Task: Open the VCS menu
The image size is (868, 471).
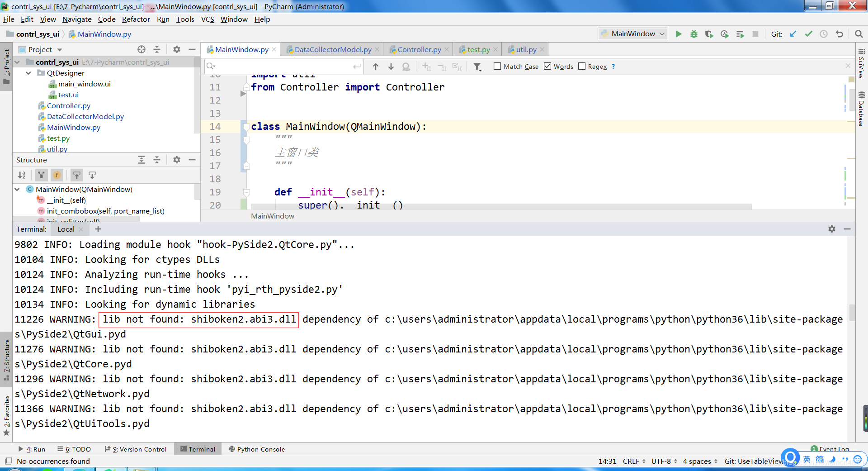Action: (x=208, y=19)
